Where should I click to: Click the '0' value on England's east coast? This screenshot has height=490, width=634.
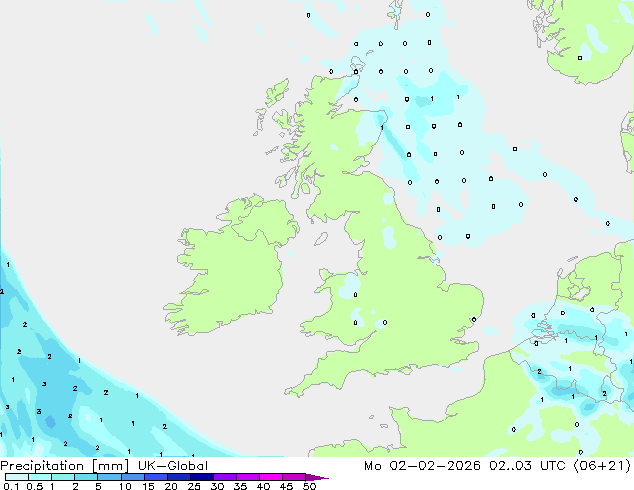click(473, 320)
